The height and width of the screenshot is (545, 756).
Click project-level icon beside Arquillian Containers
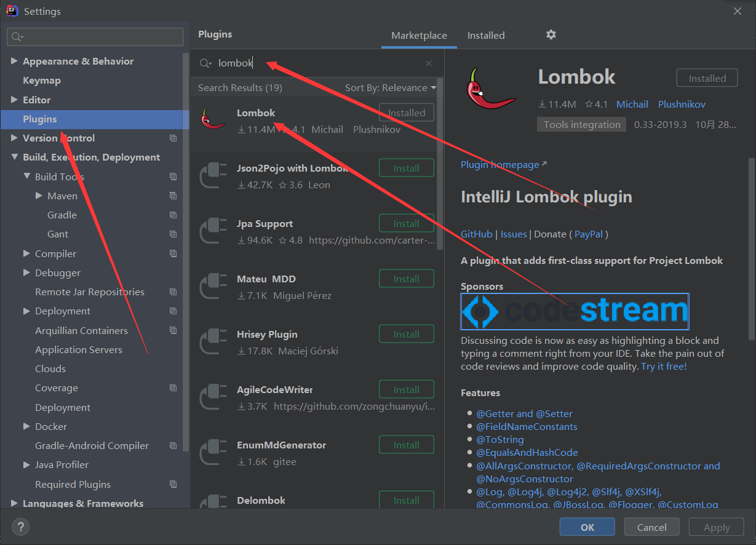click(173, 331)
